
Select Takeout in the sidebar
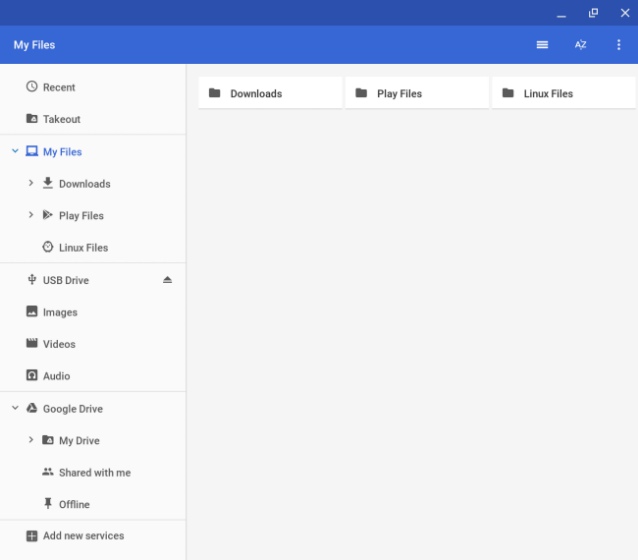point(93,119)
